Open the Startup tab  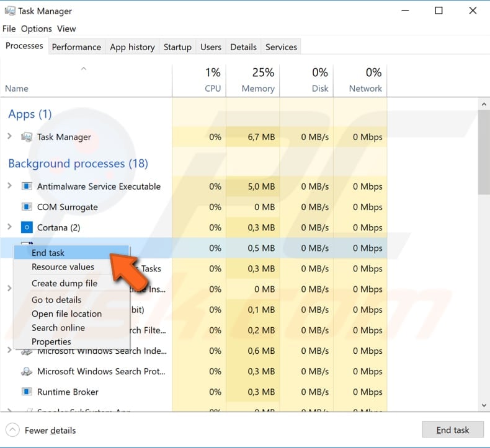click(177, 47)
